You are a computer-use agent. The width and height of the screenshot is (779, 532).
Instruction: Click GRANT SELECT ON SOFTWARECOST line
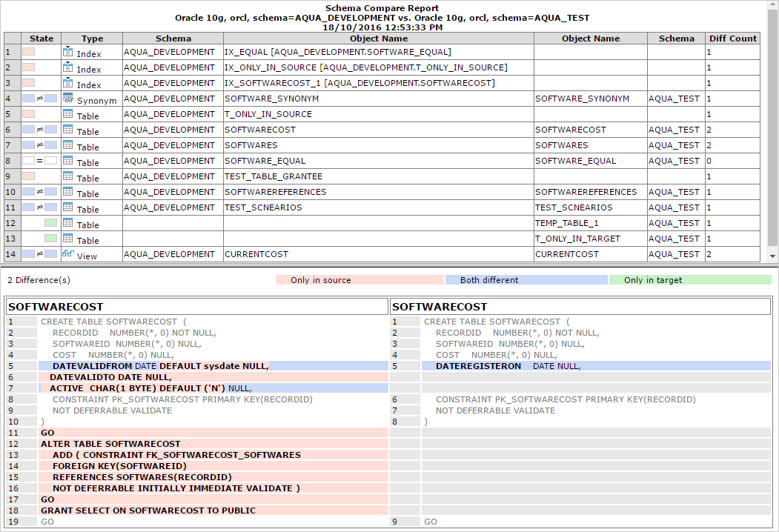coord(213,511)
